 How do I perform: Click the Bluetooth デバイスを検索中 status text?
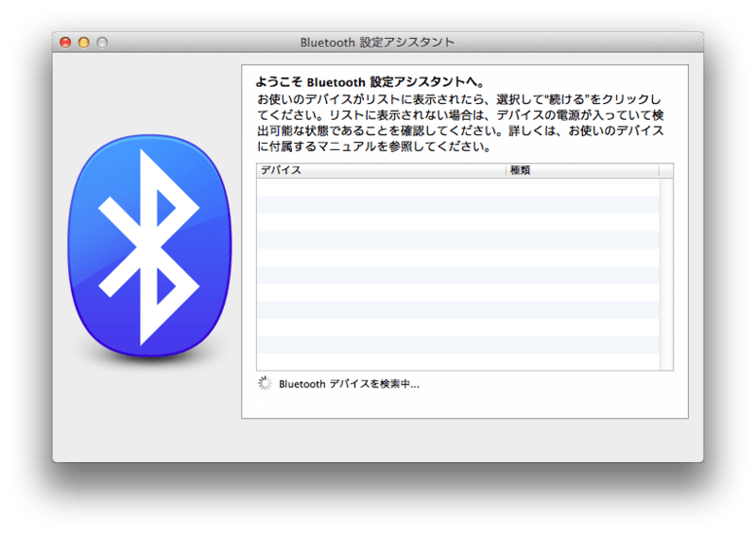tap(349, 385)
